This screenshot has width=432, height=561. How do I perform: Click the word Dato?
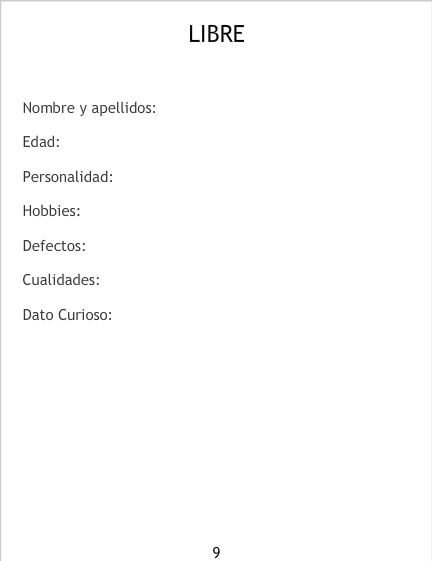[x=38, y=315]
